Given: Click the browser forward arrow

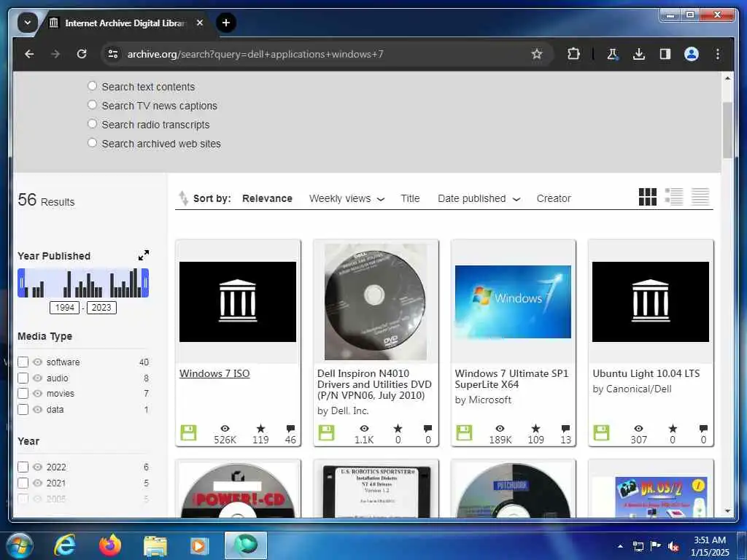Looking at the screenshot, I should click(55, 54).
